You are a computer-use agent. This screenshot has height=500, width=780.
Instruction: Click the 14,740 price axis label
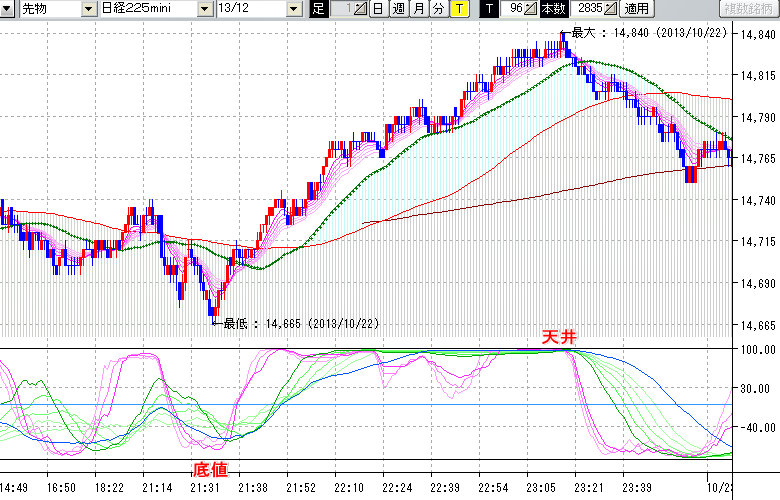[x=758, y=200]
